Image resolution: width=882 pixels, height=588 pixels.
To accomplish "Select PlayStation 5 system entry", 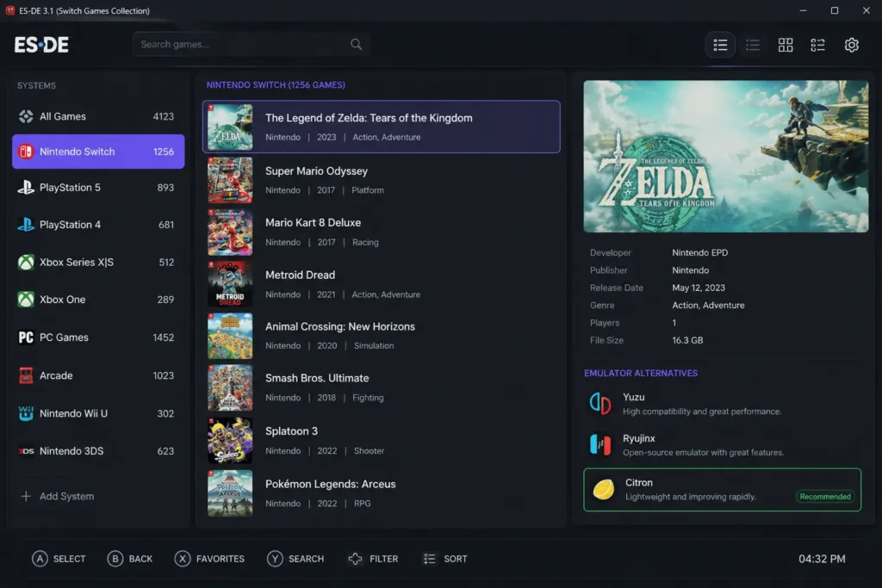I will pyautogui.click(x=98, y=187).
